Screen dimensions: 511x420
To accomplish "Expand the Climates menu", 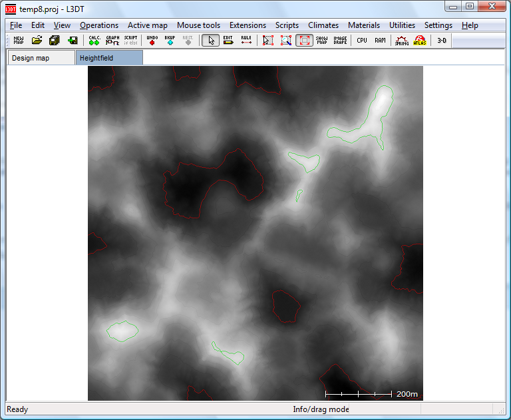I will (323, 25).
